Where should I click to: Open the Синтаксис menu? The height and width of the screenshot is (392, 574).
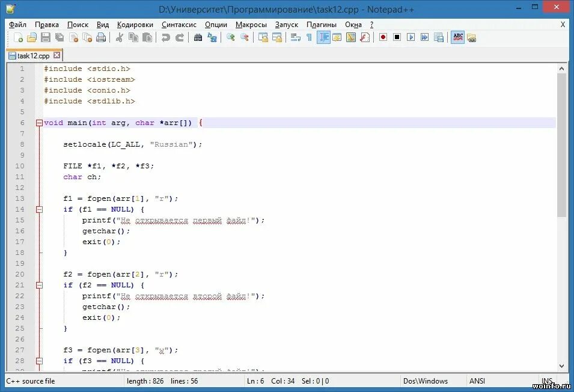[x=179, y=25]
